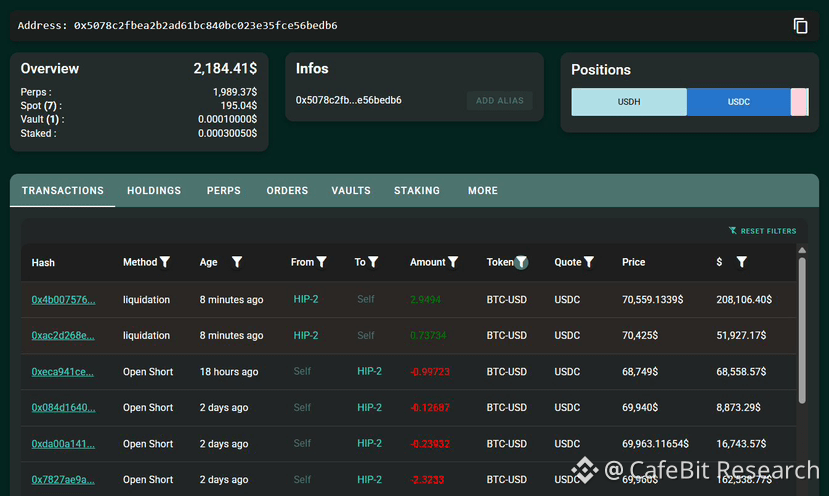Click the Price column header

pos(633,262)
